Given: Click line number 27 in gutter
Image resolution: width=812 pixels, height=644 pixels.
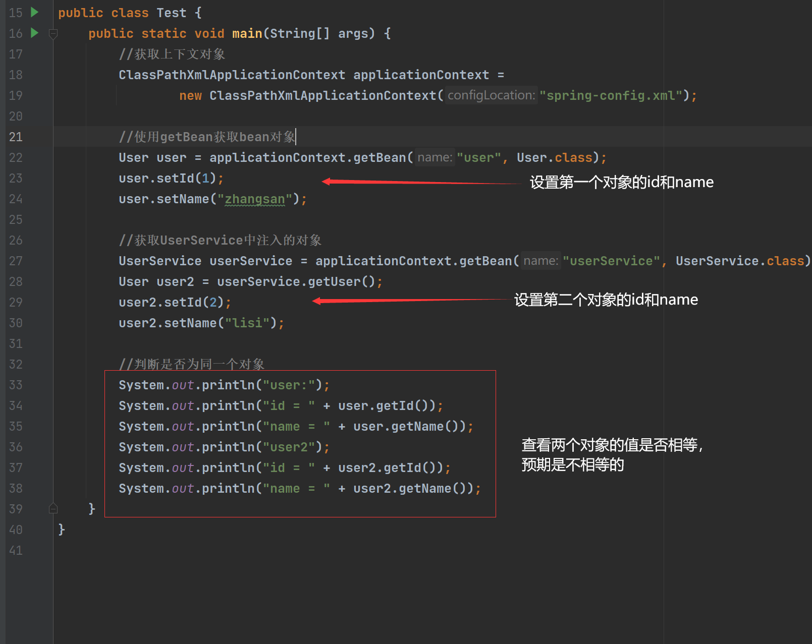Looking at the screenshot, I should point(16,261).
